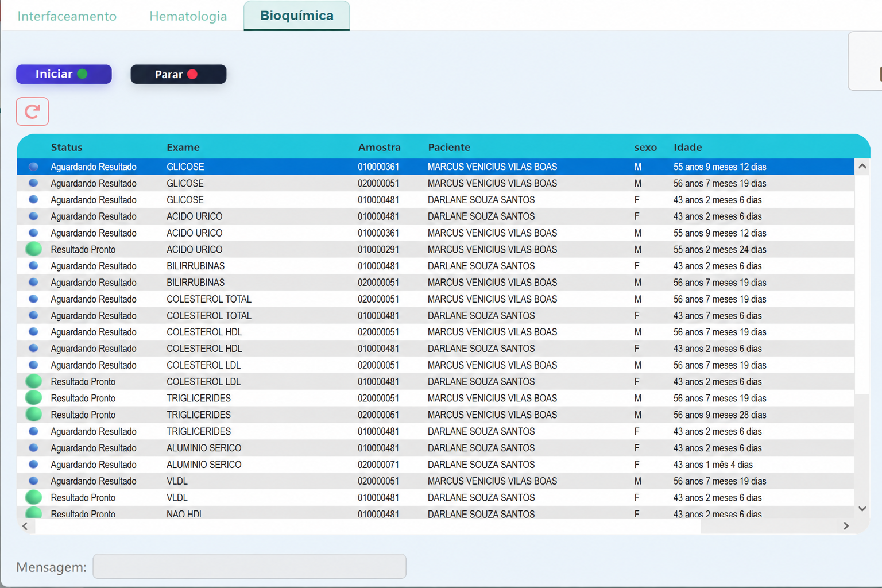Click blue status dot of VLDL 020000051 row
The height and width of the screenshot is (588, 882).
click(x=33, y=481)
